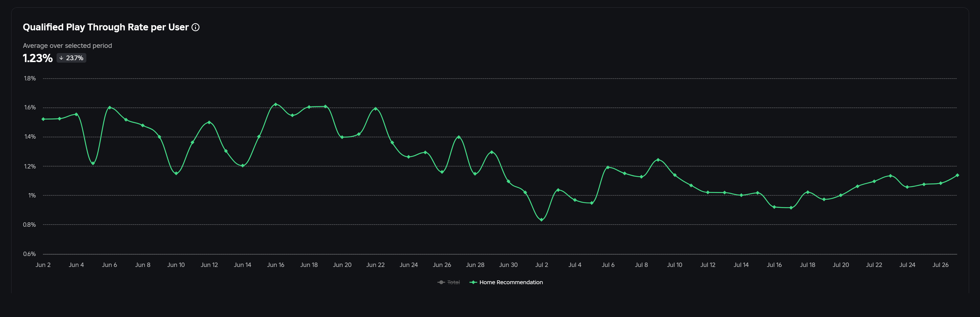Click the 1.23% average value
980x317 pixels.
38,58
